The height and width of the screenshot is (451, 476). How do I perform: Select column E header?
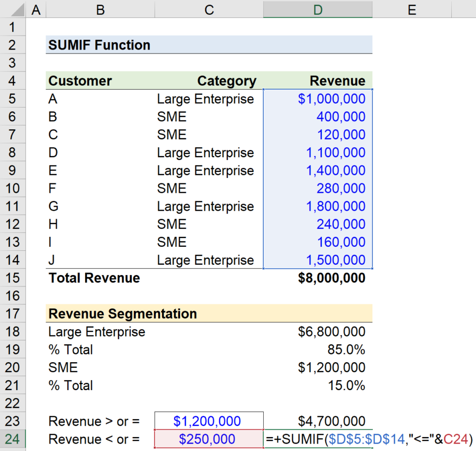click(412, 9)
